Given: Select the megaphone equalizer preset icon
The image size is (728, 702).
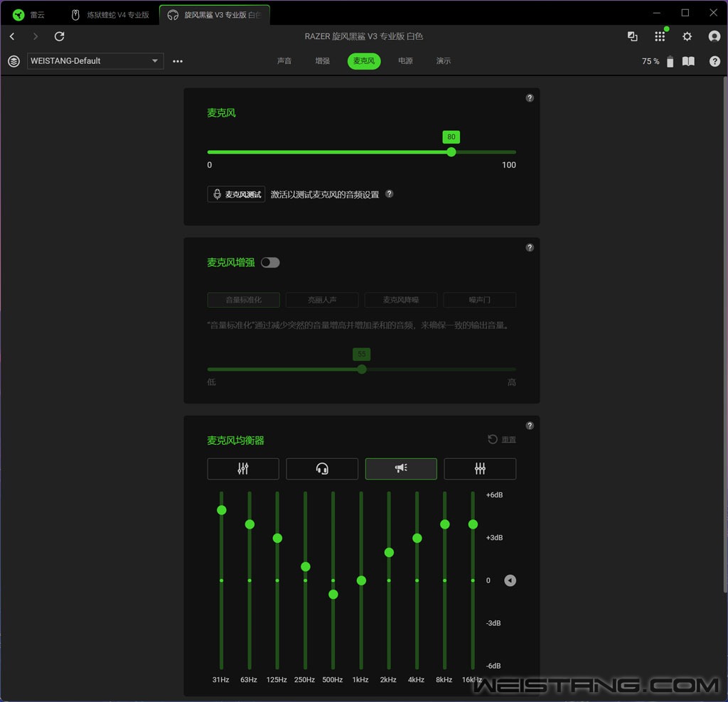Looking at the screenshot, I should pyautogui.click(x=401, y=469).
